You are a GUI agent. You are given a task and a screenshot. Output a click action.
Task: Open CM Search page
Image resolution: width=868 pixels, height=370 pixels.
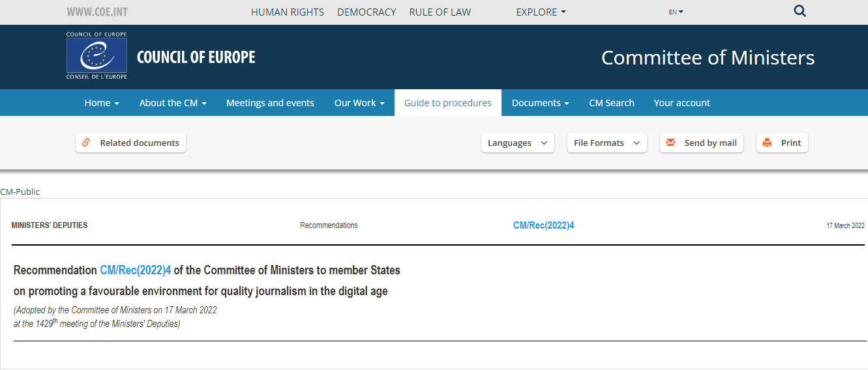tap(612, 103)
